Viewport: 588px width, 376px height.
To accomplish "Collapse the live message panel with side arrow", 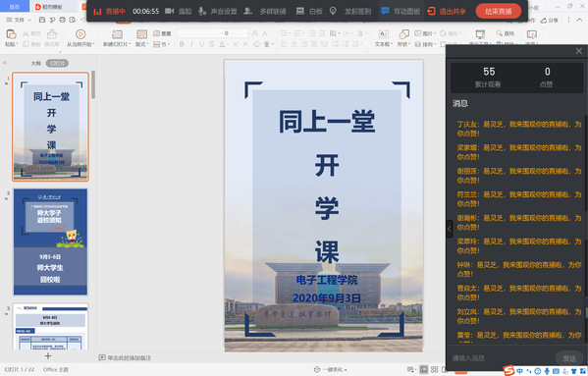I will point(450,229).
